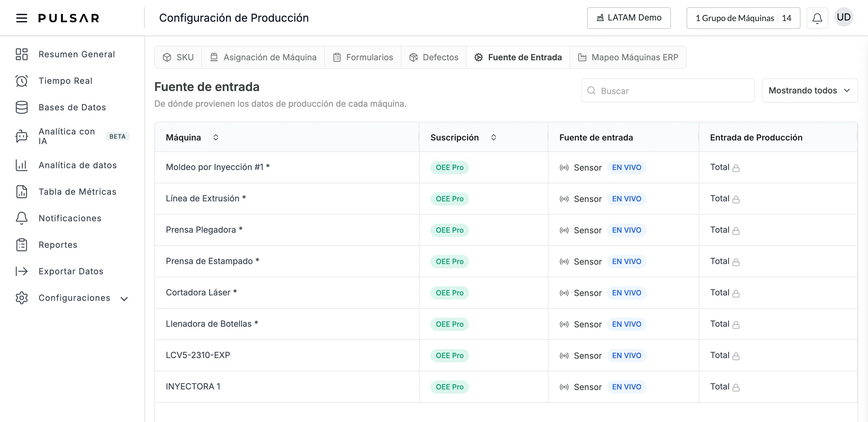Viewport: 868px width, 422px height.
Task: Open the Formularios tab
Action: (363, 57)
